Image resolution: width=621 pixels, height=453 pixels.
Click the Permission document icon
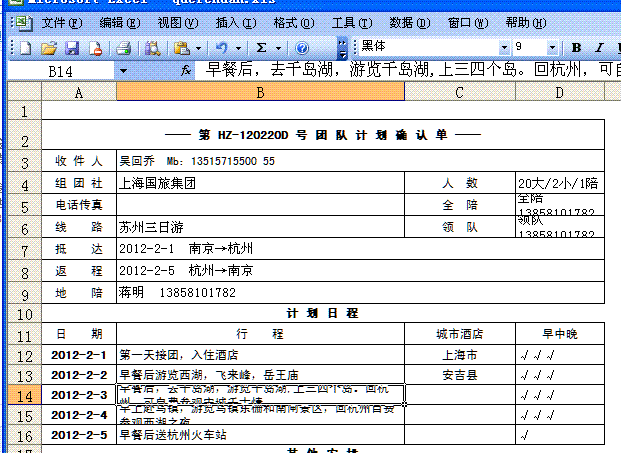coord(95,48)
